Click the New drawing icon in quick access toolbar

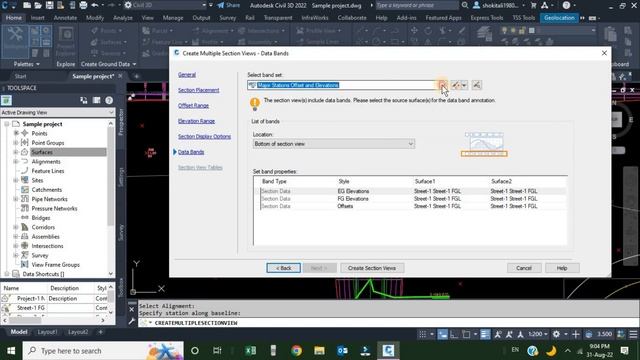tap(27, 5)
